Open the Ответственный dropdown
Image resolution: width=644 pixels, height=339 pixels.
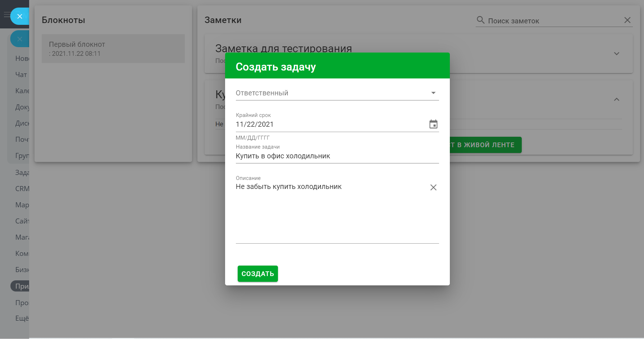click(x=337, y=93)
